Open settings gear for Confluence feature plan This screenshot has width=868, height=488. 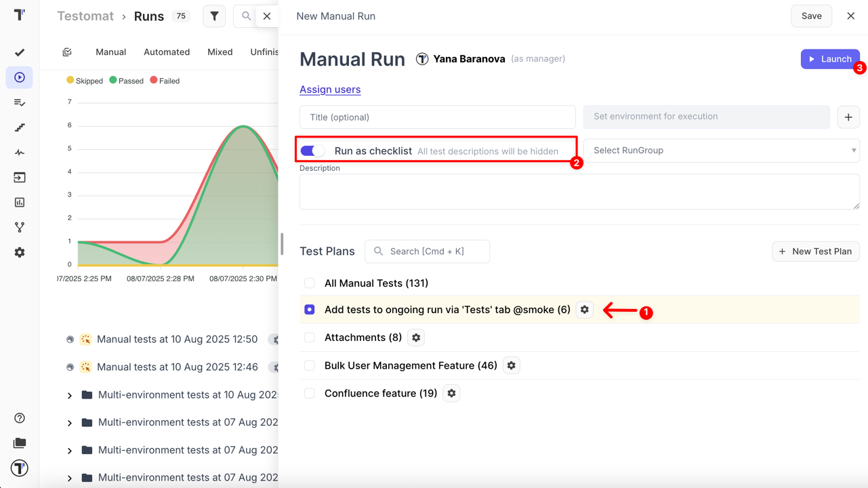[x=451, y=393]
